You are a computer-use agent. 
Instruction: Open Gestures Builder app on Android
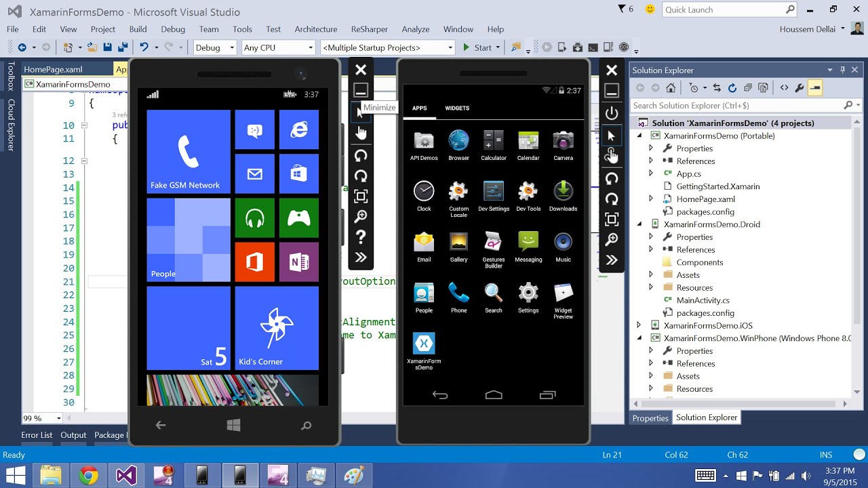click(x=493, y=249)
